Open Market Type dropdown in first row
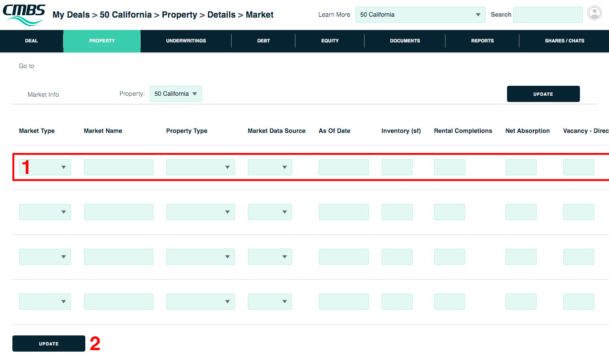Image resolution: width=609 pixels, height=364 pixels. click(x=45, y=167)
